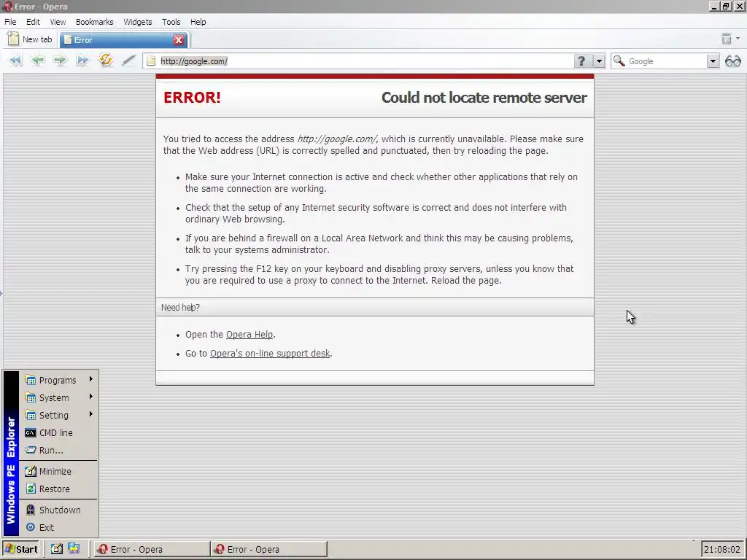Open Run... from Start menu
This screenshot has width=747, height=560.
[x=59, y=451]
